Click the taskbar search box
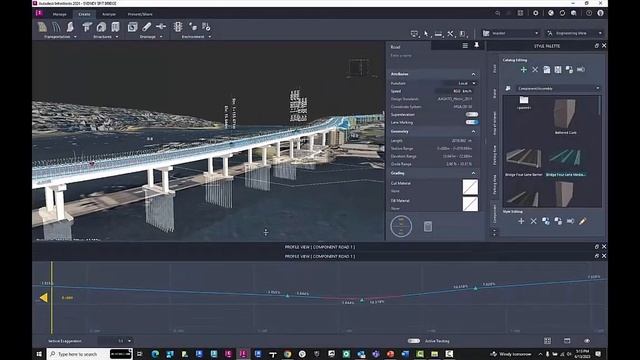640x360 pixels. [89, 354]
